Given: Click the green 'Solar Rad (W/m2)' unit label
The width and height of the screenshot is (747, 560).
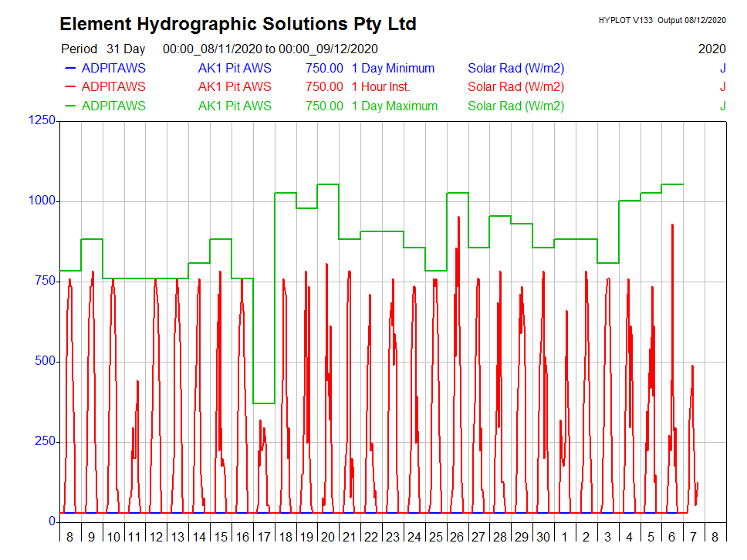Looking at the screenshot, I should (x=515, y=106).
